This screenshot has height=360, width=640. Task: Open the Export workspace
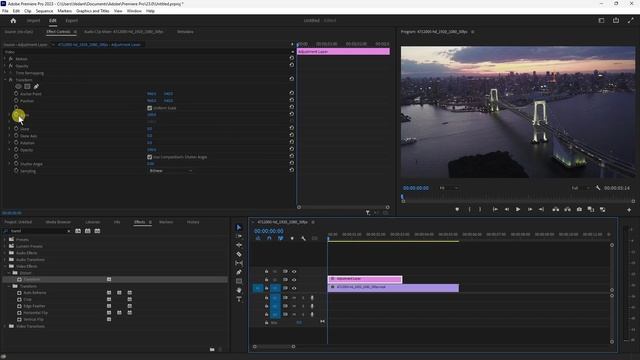point(71,20)
